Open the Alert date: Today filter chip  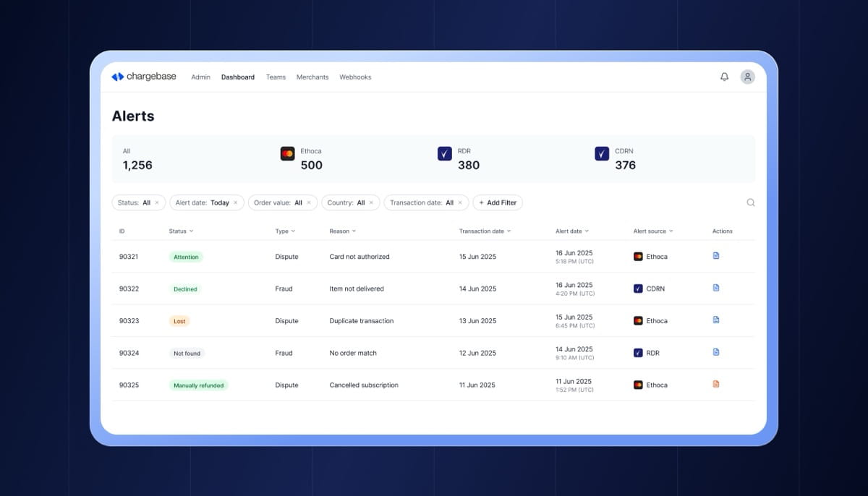[x=207, y=203]
